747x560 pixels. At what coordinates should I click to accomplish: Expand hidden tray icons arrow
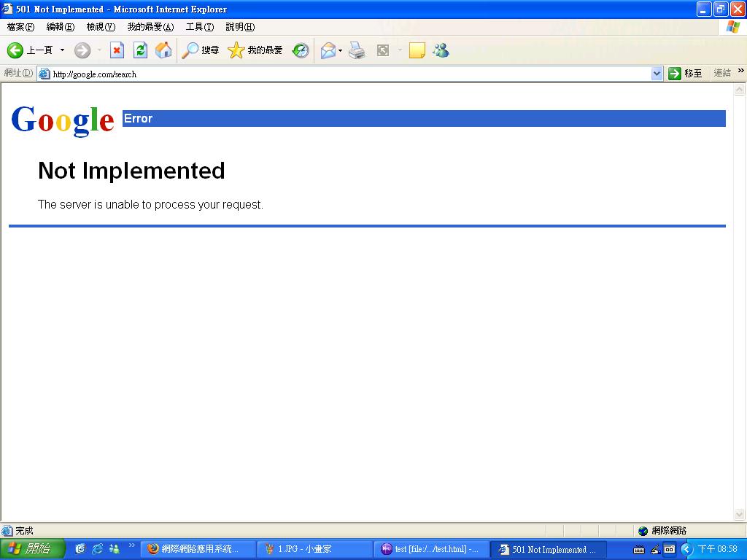coord(686,550)
